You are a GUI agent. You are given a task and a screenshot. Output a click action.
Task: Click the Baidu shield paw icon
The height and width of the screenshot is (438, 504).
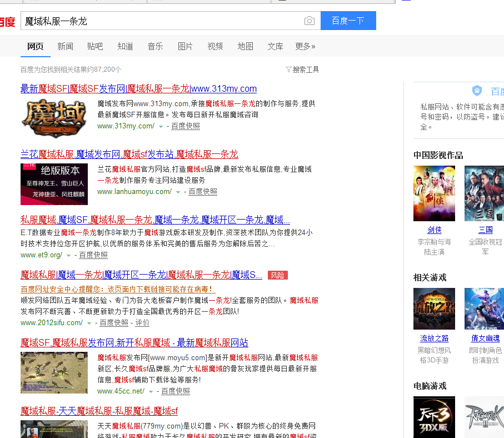[x=477, y=91]
